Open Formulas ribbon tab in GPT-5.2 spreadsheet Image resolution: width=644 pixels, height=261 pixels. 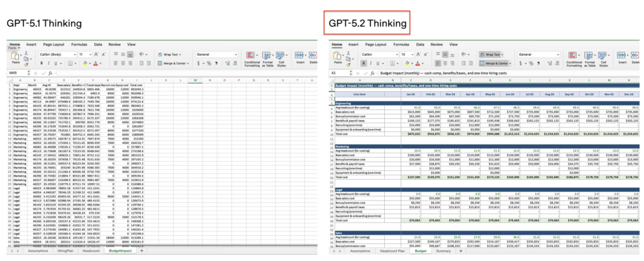(x=401, y=45)
